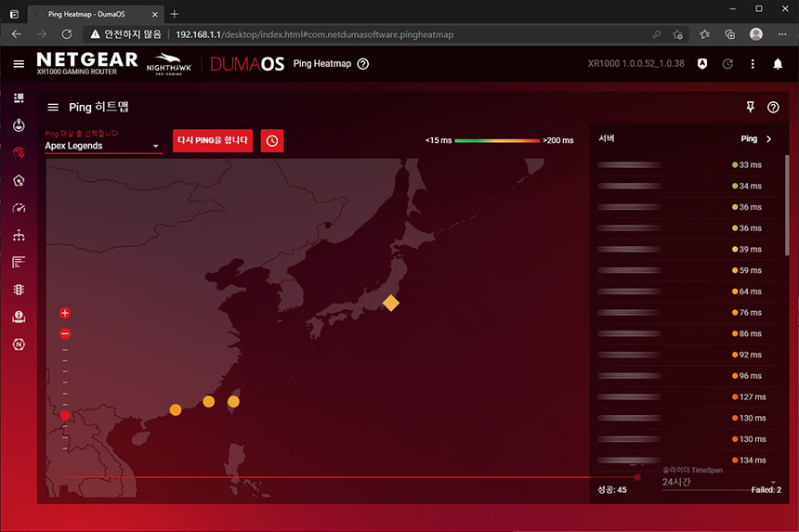Select the server row with 59 ms

(687, 270)
